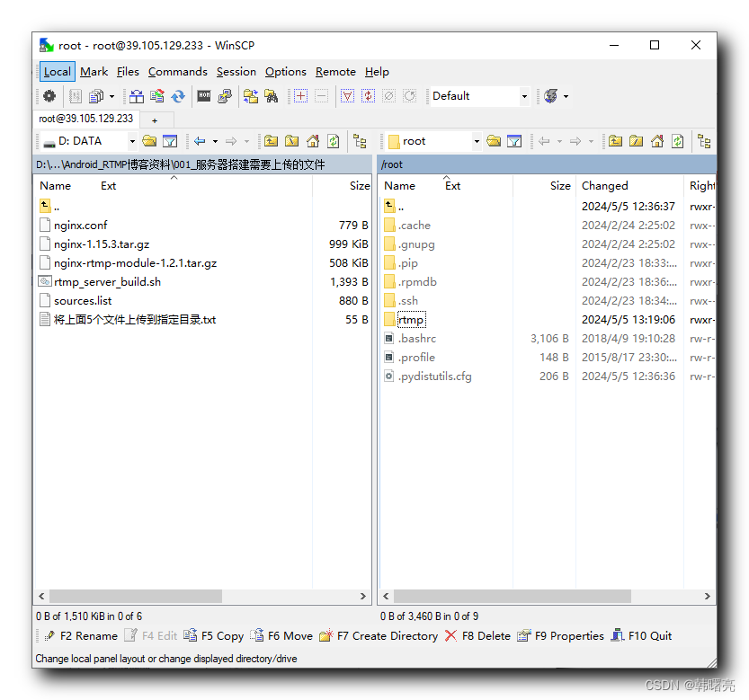Open Preferences via the gear icon
Image resolution: width=749 pixels, height=700 pixels.
[x=49, y=96]
